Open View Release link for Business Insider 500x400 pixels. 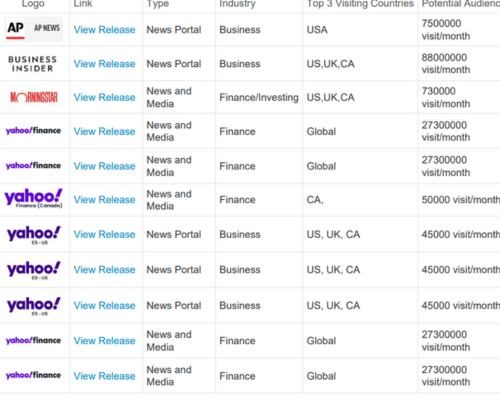pos(104,64)
